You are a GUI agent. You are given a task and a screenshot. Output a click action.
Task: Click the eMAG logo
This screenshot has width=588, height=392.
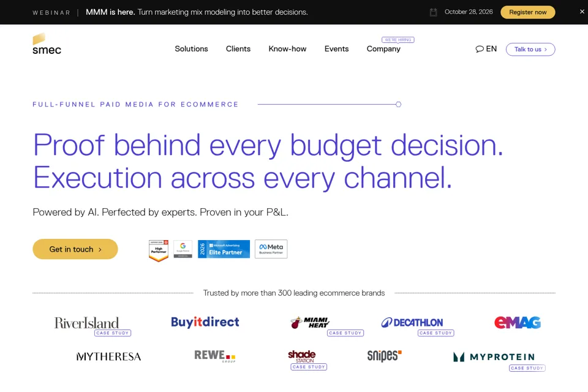pos(518,322)
